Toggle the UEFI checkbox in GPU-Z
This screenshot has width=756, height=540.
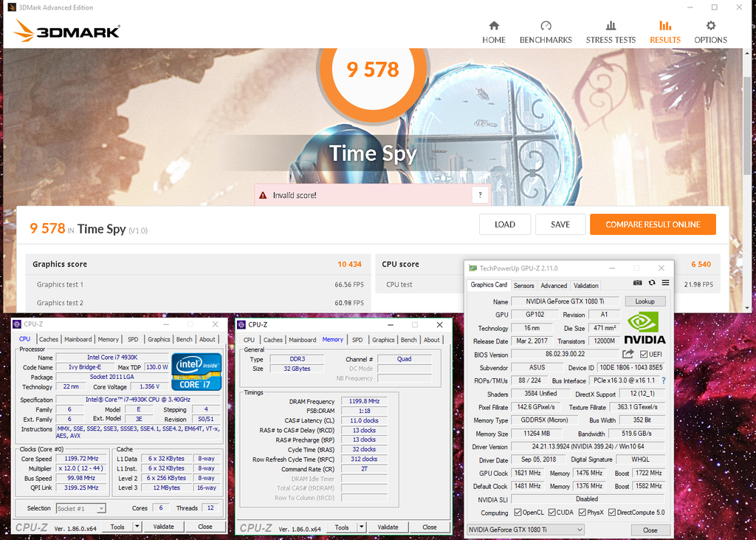tap(643, 354)
